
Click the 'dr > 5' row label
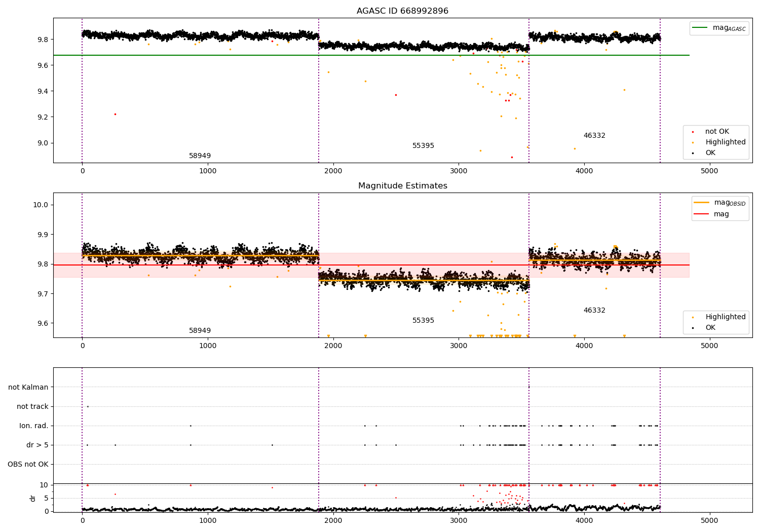(x=37, y=445)
